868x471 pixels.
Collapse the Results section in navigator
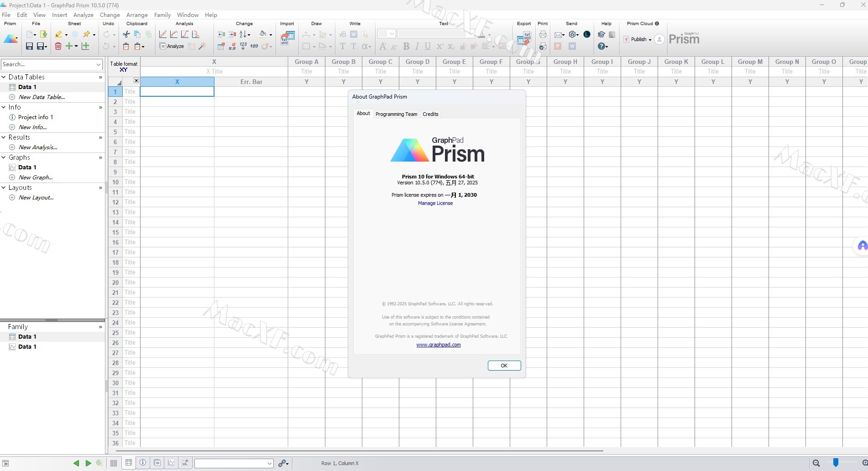click(4, 137)
